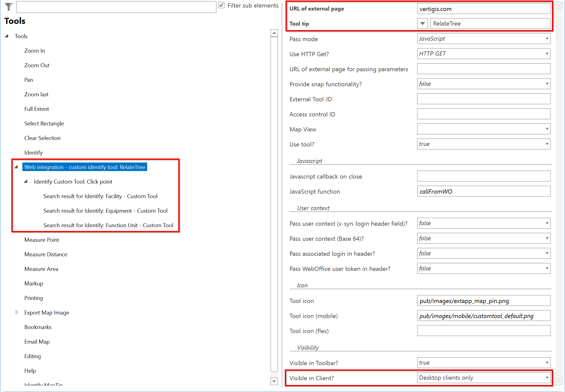Open the Tool tip dropdown arrow

(423, 23)
